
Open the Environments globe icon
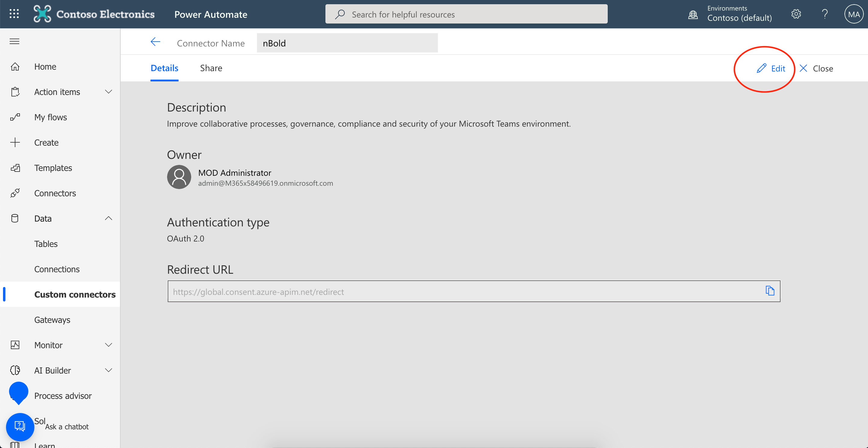(693, 14)
